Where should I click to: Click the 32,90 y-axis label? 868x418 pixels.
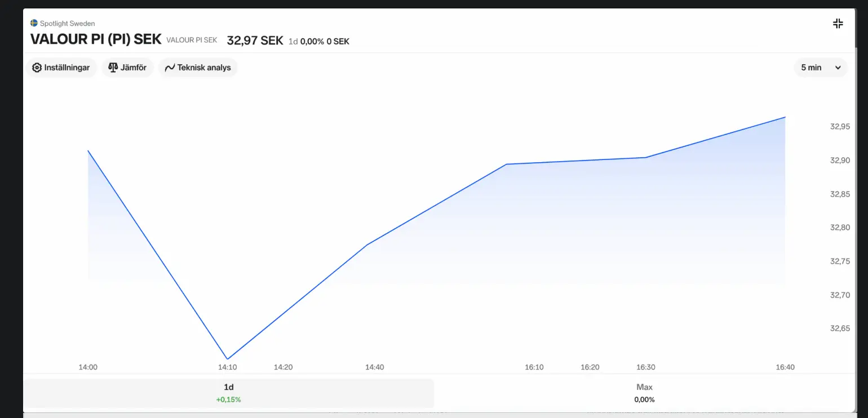pyautogui.click(x=840, y=161)
